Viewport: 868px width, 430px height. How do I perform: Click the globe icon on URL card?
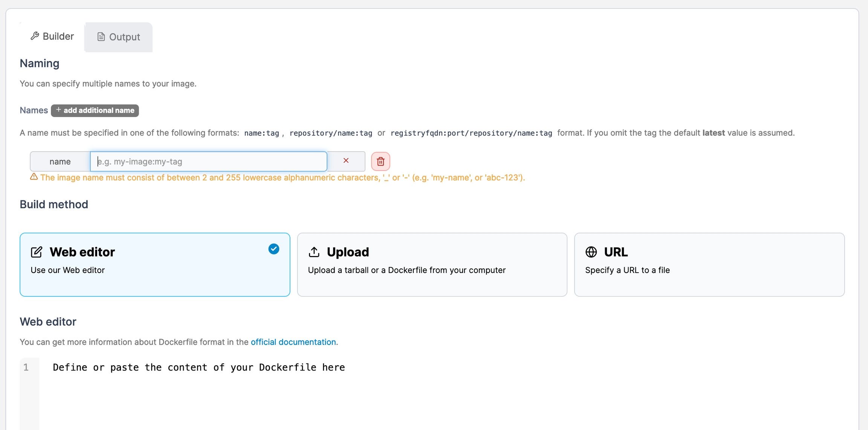coord(591,252)
